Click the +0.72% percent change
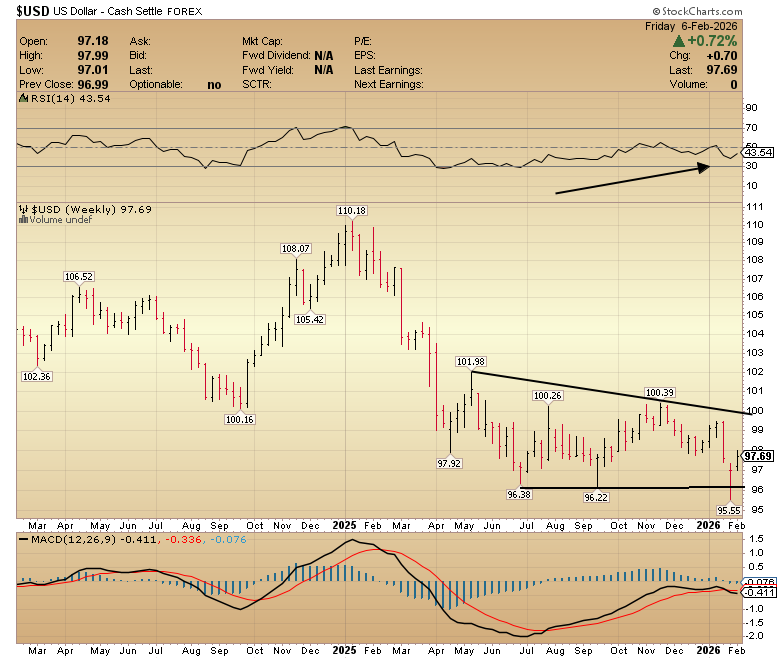Screen dimensions: 780x659 coord(712,41)
